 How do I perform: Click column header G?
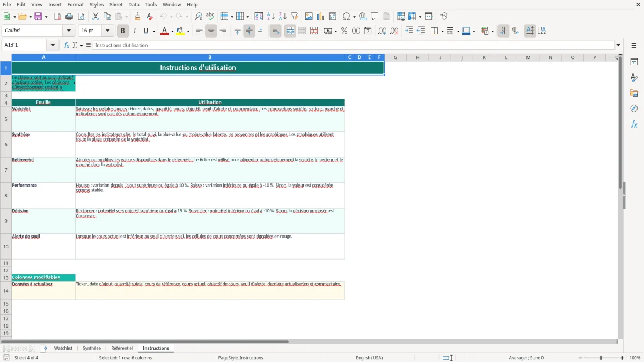tap(396, 57)
